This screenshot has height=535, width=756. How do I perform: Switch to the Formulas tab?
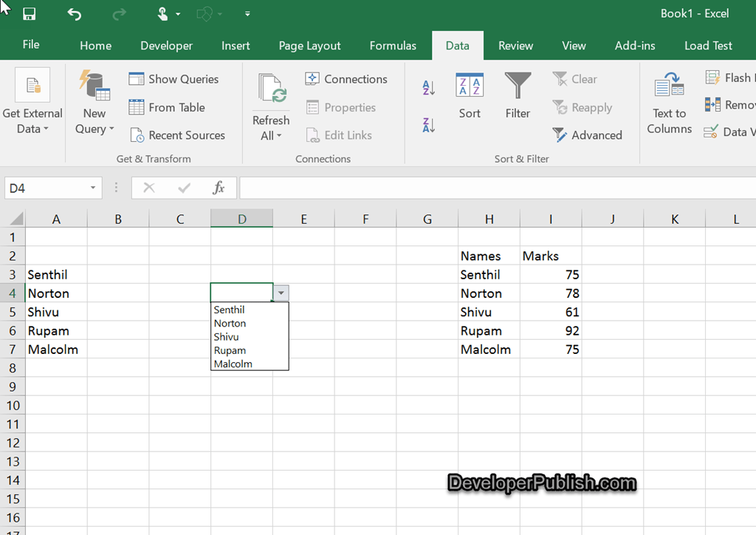tap(393, 45)
